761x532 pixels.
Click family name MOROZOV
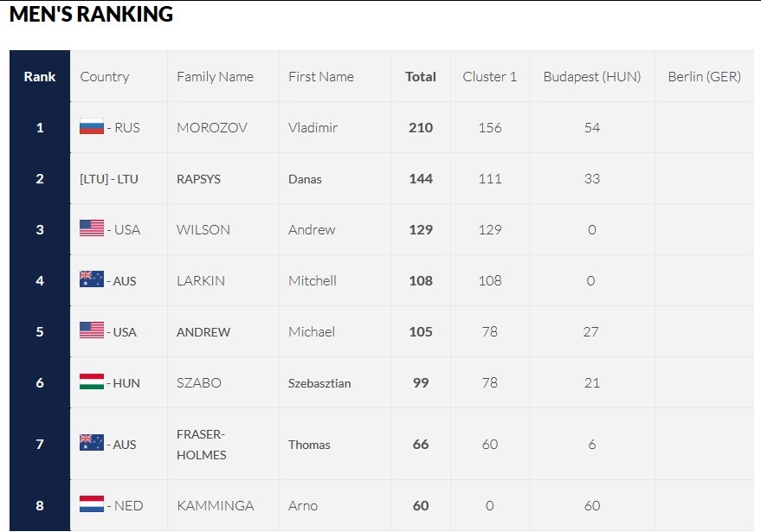coord(212,127)
